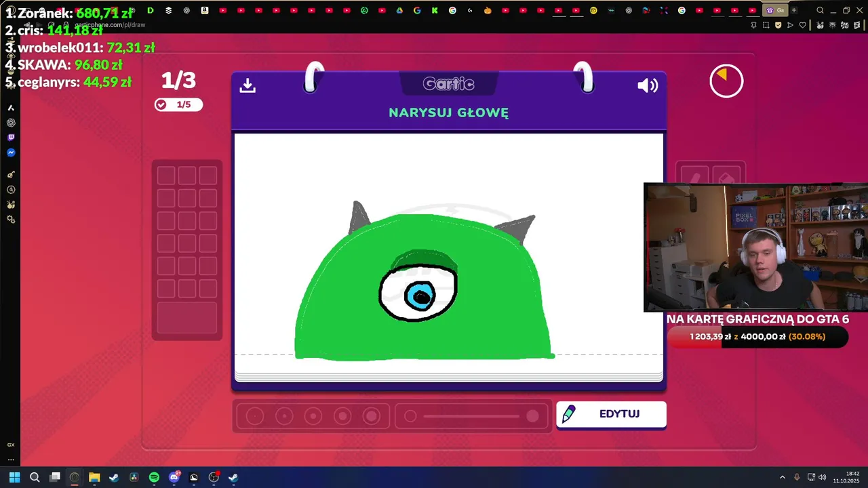Image resolution: width=868 pixels, height=488 pixels.
Task: Click the pin icon in the toolbar
Action: pyautogui.click(x=753, y=25)
